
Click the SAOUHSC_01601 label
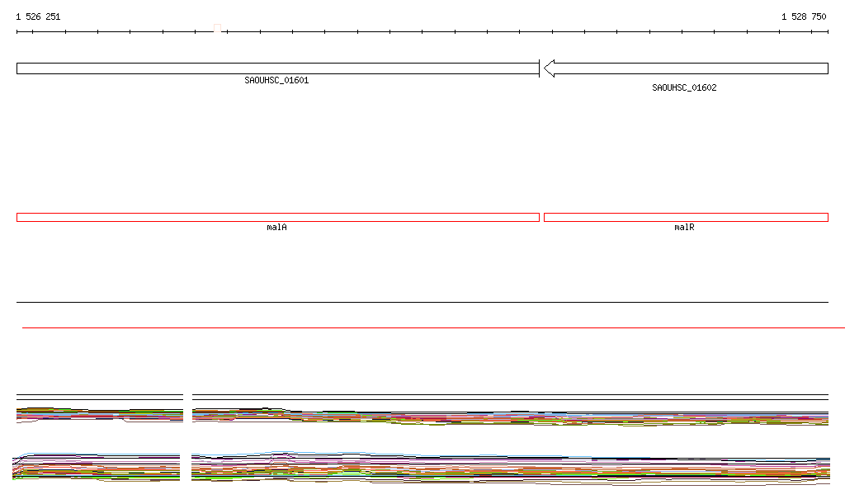click(x=276, y=80)
